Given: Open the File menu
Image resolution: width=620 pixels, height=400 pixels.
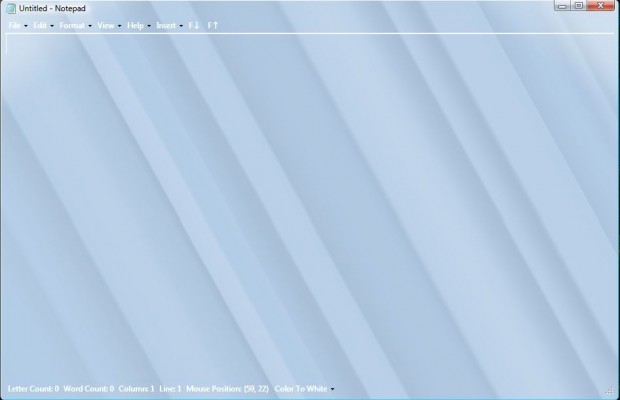Looking at the screenshot, I should point(16,25).
